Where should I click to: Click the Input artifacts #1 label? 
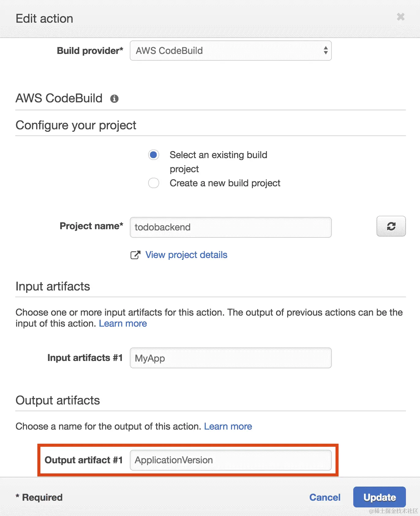point(85,358)
